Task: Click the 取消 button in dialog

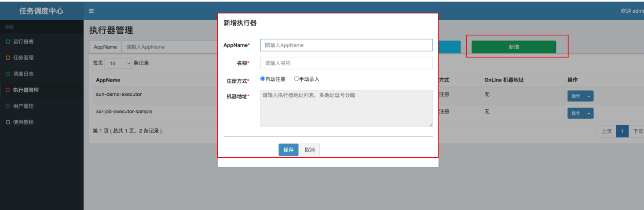Action: click(310, 150)
